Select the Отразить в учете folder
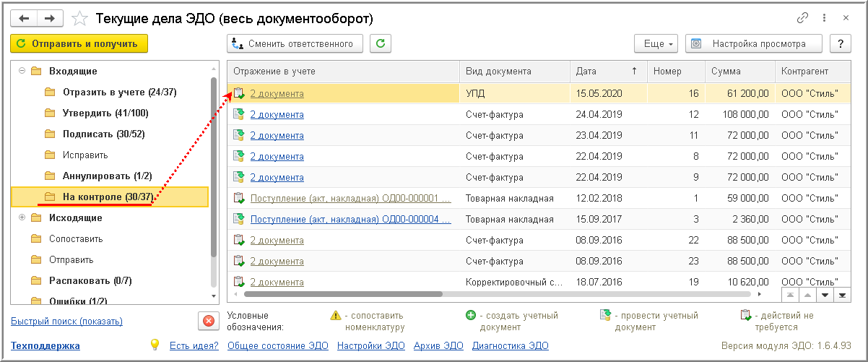The height and width of the screenshot is (362, 868). tap(119, 92)
